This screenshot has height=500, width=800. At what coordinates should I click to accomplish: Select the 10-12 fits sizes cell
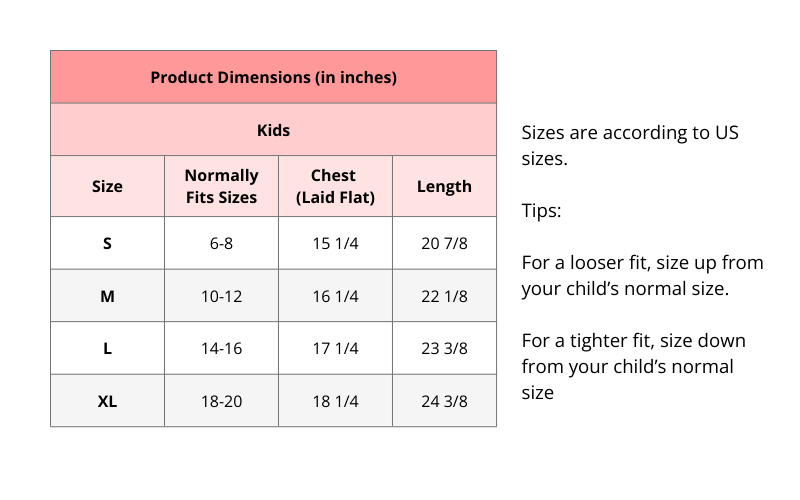(221, 296)
